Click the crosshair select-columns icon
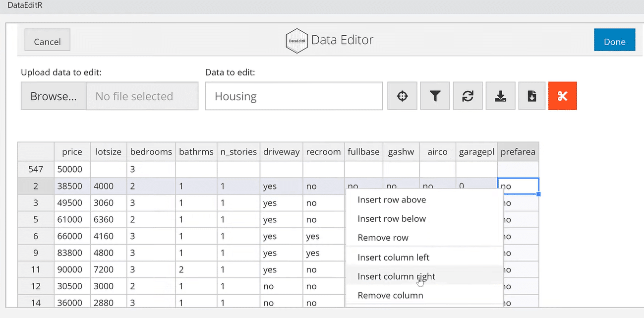Screen dimensions: 644x318 point(402,96)
